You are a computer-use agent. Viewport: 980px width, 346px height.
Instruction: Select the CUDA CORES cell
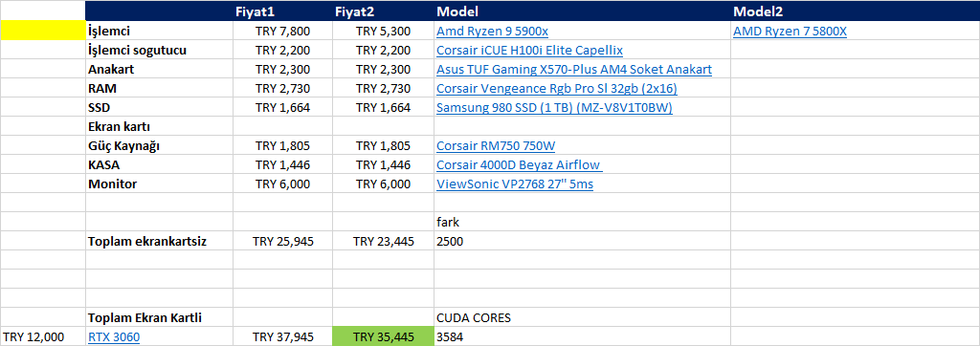pos(583,318)
